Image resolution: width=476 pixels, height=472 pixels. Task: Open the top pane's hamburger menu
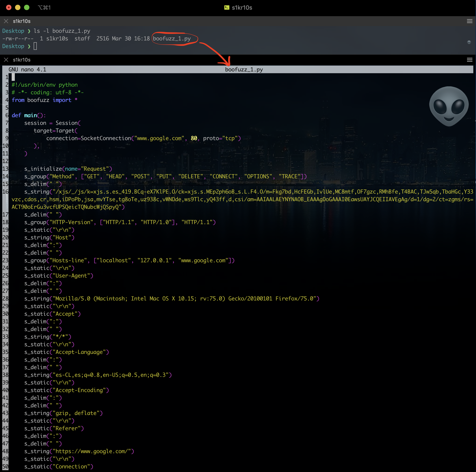pos(469,21)
